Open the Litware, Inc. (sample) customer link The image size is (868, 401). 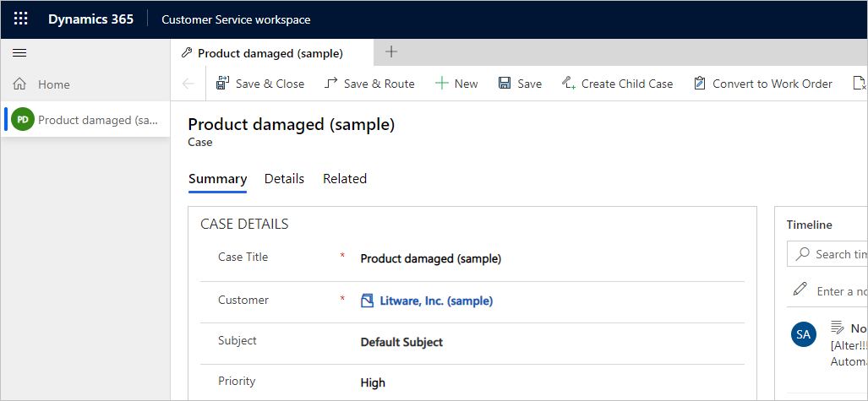[x=436, y=301]
